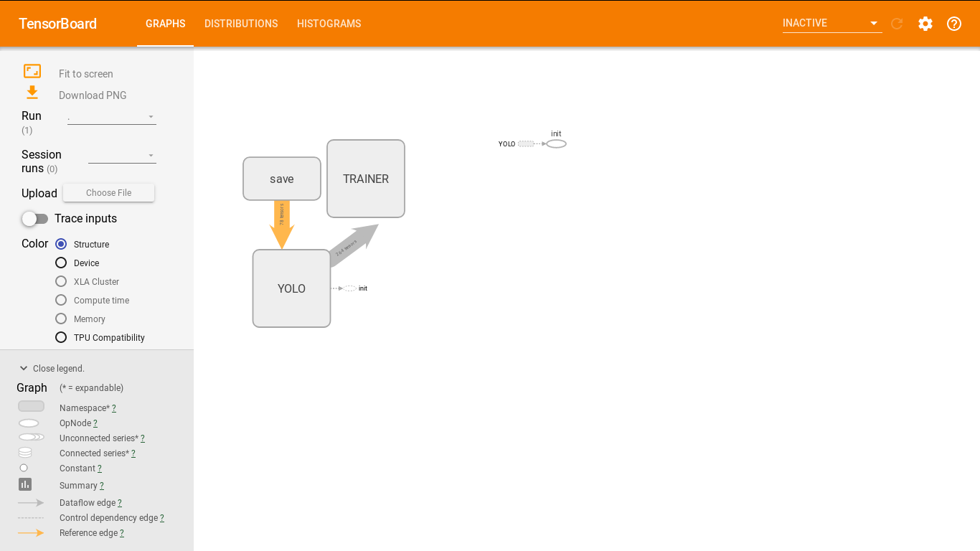Screen dimensions: 980x551
Task: Click the Constant circle legend icon
Action: pyautogui.click(x=24, y=468)
